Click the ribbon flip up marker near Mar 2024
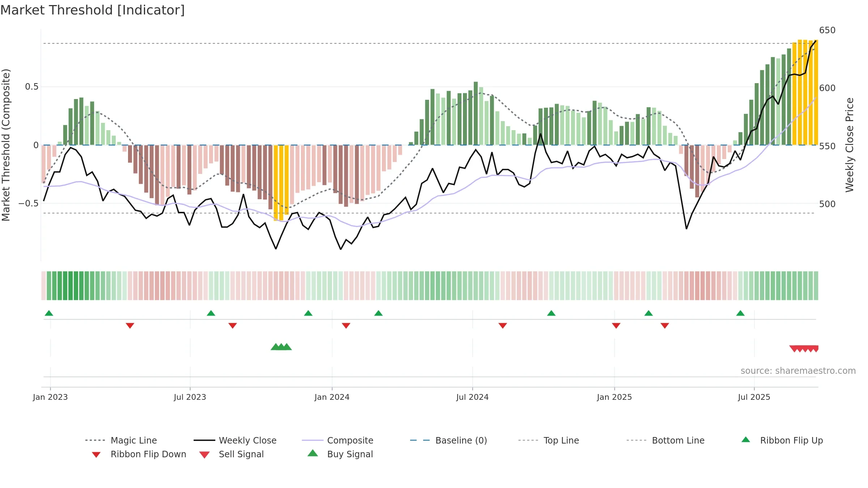 378,313
